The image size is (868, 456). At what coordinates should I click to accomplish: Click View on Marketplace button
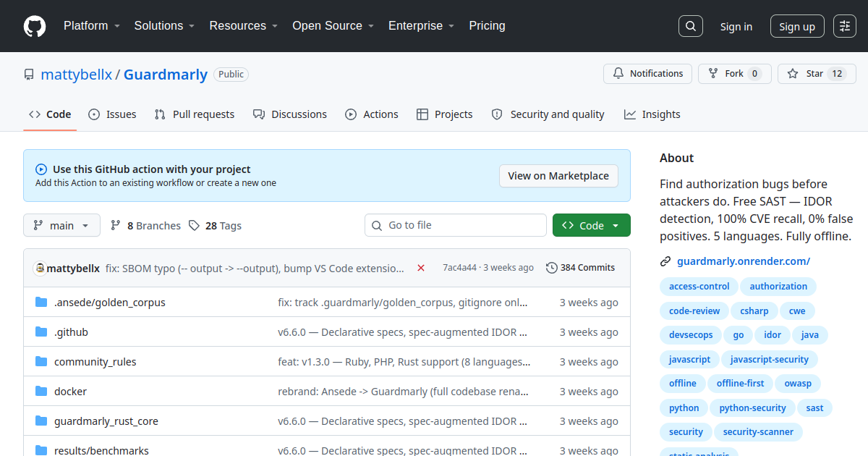(x=558, y=176)
